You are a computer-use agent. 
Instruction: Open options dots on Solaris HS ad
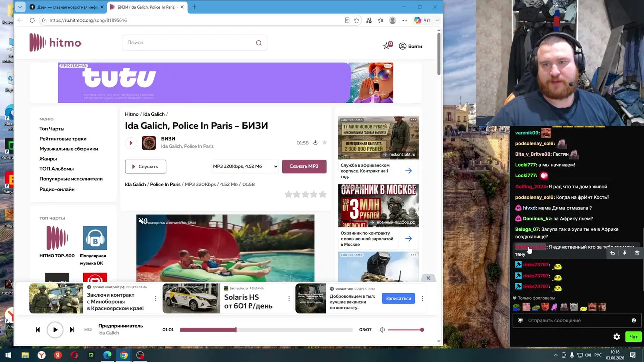tap(289, 298)
